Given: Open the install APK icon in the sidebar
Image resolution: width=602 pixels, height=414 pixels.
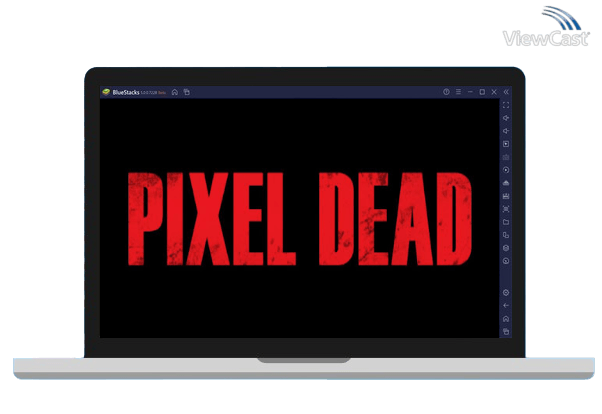Looking at the screenshot, I should [x=506, y=183].
